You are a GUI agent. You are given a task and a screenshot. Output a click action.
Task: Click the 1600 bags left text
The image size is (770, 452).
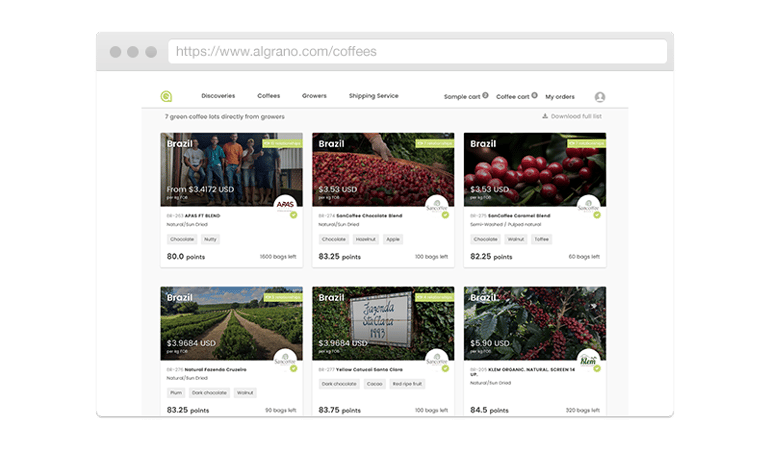pyautogui.click(x=278, y=256)
